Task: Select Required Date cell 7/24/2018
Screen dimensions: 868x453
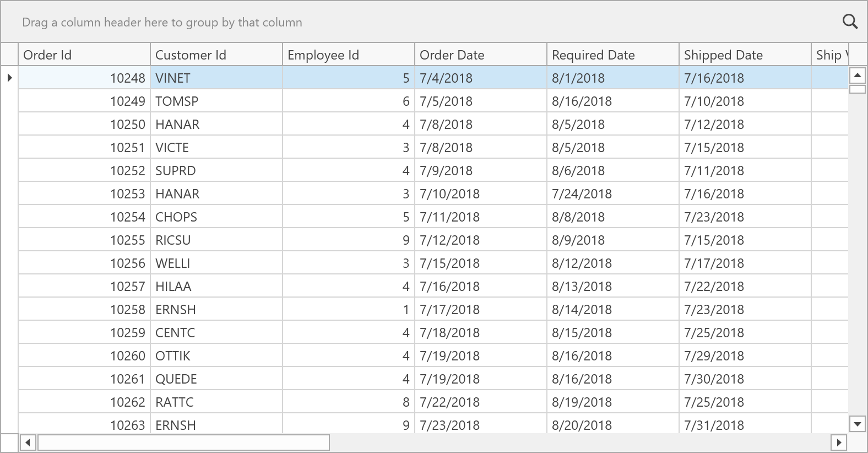Action: pos(613,193)
